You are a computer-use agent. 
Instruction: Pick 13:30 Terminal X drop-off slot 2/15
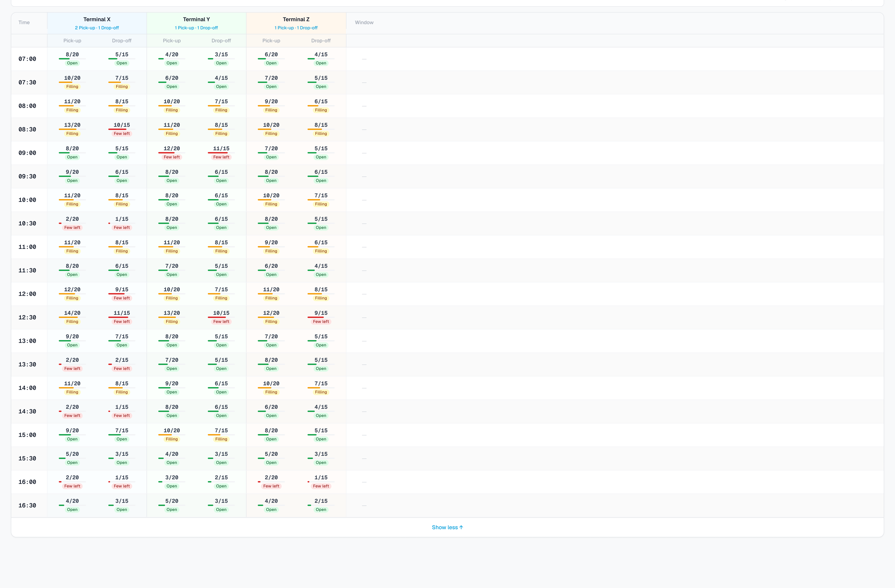tap(122, 364)
